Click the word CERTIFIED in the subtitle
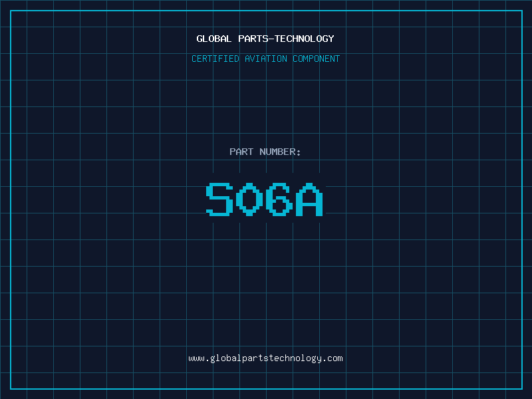The image size is (532, 399). tap(215, 59)
